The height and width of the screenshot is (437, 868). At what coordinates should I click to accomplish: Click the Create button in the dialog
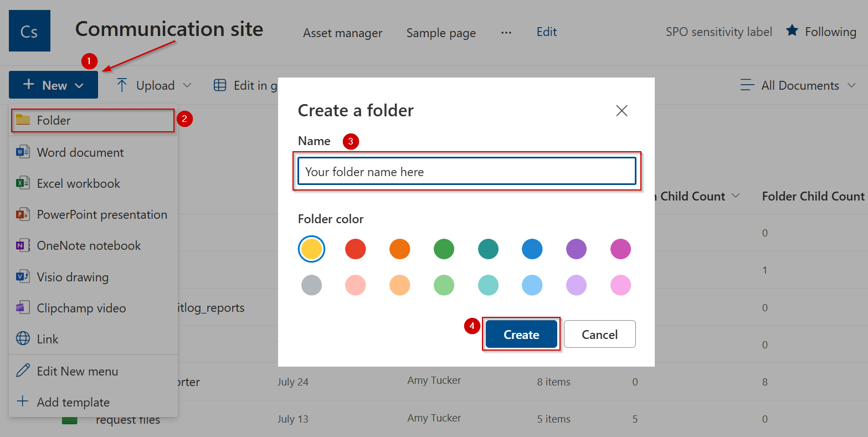coord(521,334)
